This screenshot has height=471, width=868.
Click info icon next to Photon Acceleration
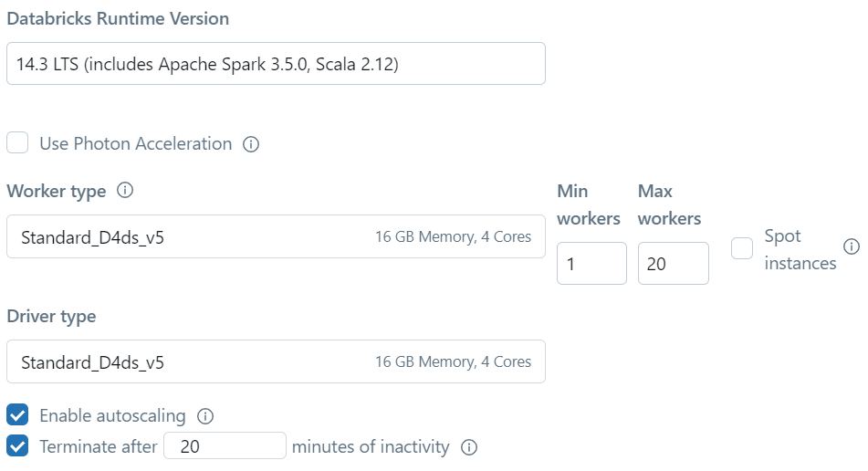(x=252, y=144)
